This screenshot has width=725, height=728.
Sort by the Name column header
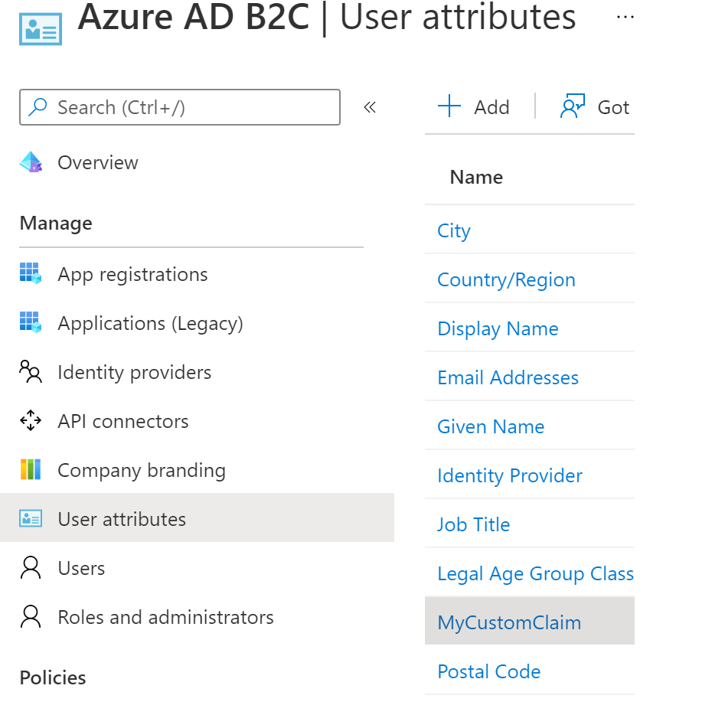(476, 177)
